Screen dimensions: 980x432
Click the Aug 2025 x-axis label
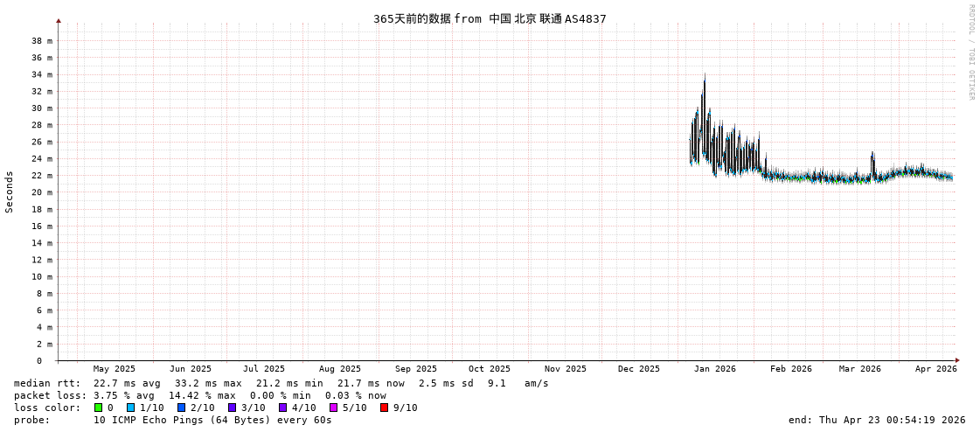click(x=339, y=369)
